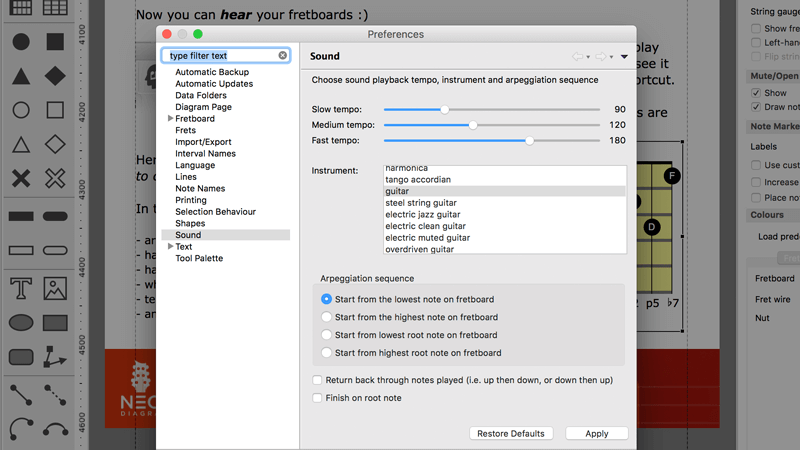The width and height of the screenshot is (800, 450).
Task: Open Automatic Updates preferences page
Action: 214,84
